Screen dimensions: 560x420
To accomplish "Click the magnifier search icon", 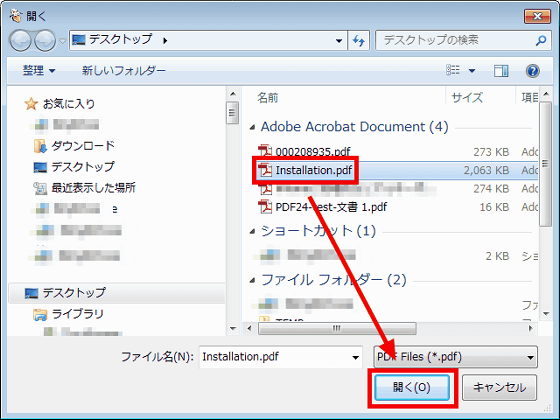I will point(541,40).
